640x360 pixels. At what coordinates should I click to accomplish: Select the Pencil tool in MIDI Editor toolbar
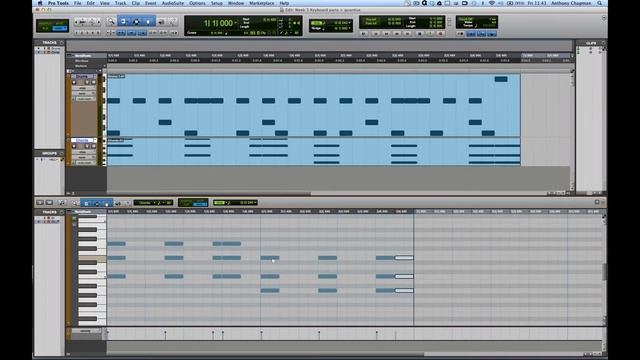pyautogui.click(x=127, y=203)
